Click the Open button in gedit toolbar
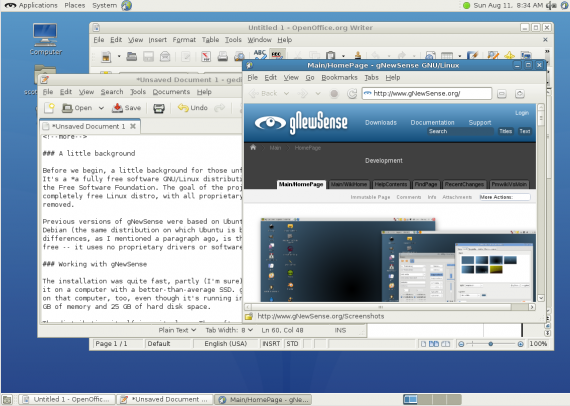 click(77, 108)
